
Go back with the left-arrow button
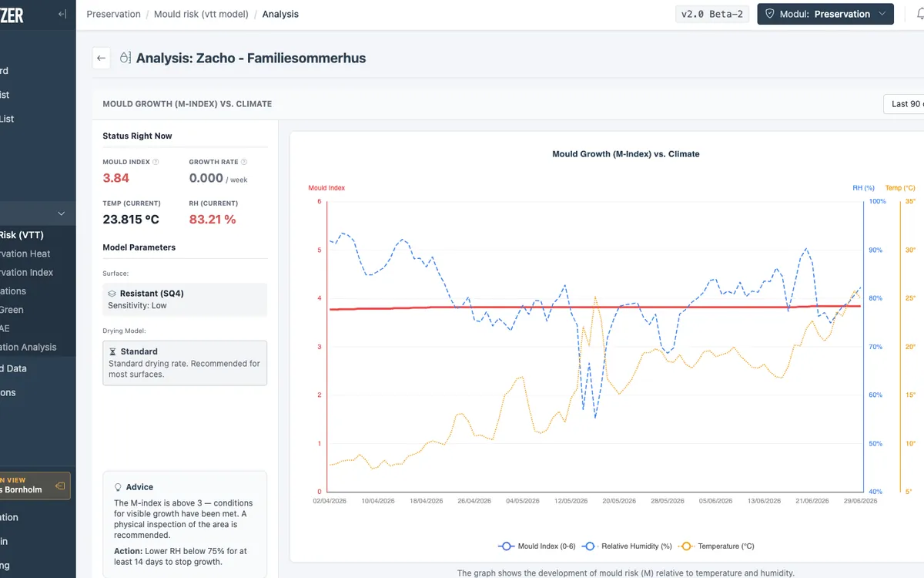pyautogui.click(x=102, y=58)
